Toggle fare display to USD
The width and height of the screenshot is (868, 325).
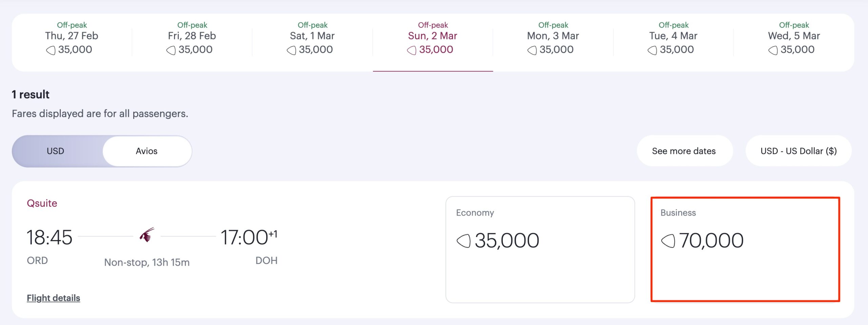pyautogui.click(x=55, y=151)
